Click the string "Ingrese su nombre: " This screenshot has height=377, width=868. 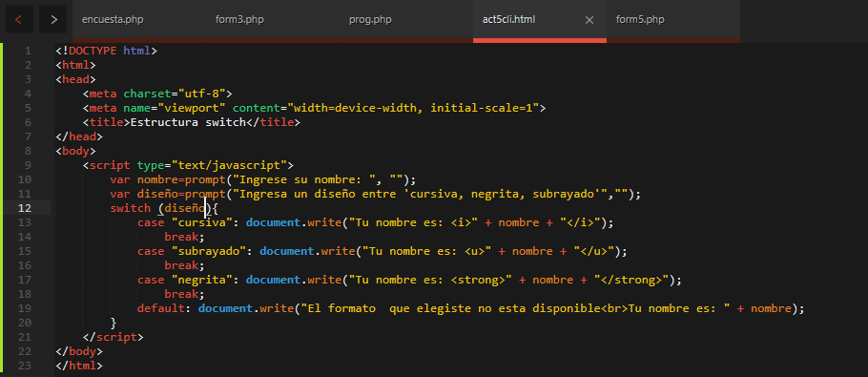pyautogui.click(x=304, y=179)
